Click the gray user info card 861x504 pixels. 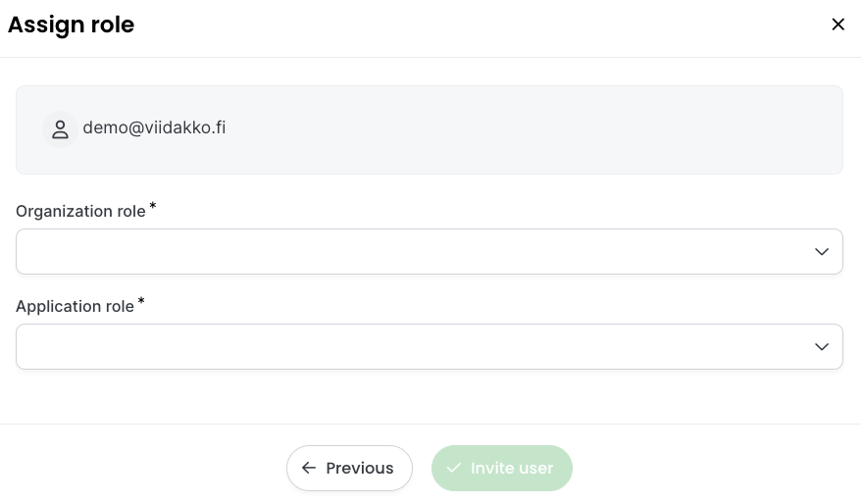coord(430,129)
